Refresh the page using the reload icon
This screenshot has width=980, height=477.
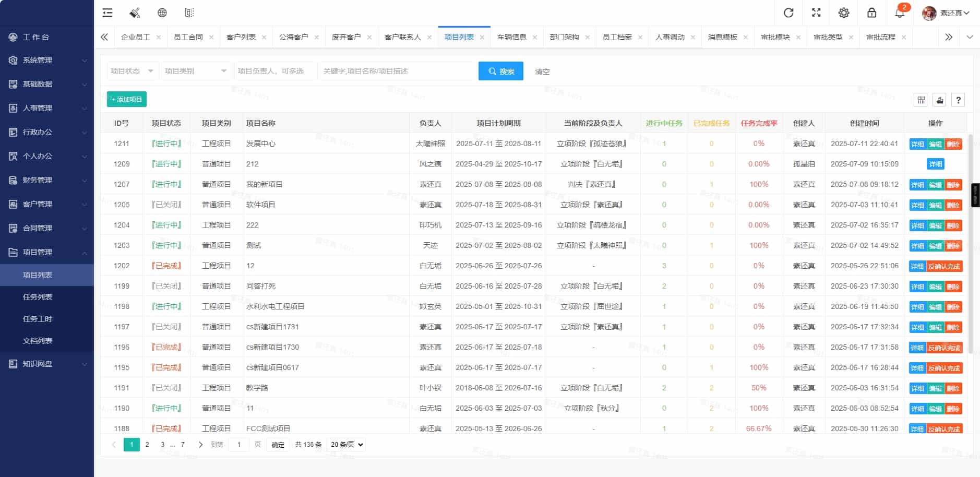pyautogui.click(x=788, y=13)
